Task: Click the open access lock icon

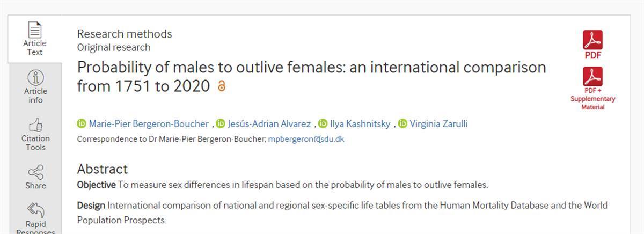Action: pyautogui.click(x=221, y=86)
